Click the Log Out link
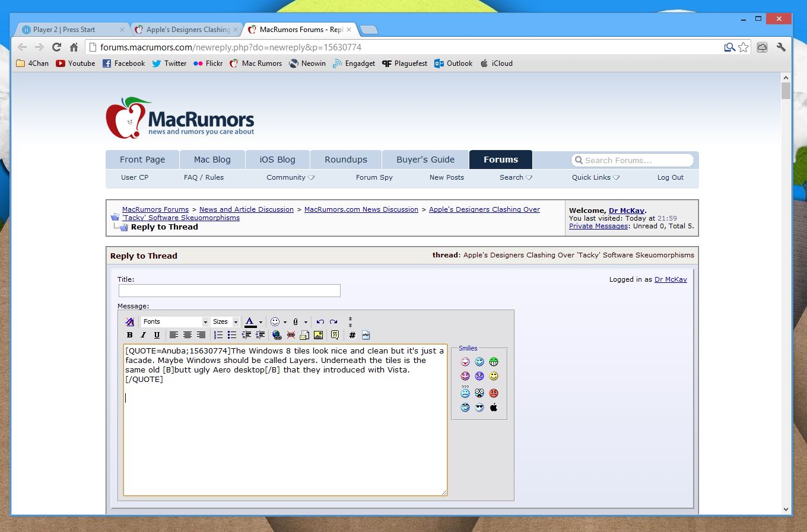The height and width of the screenshot is (532, 807). click(x=671, y=177)
